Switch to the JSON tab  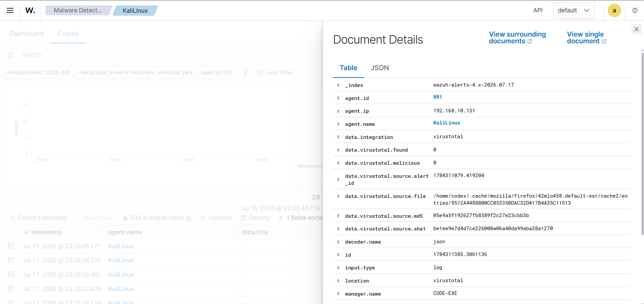coord(380,68)
